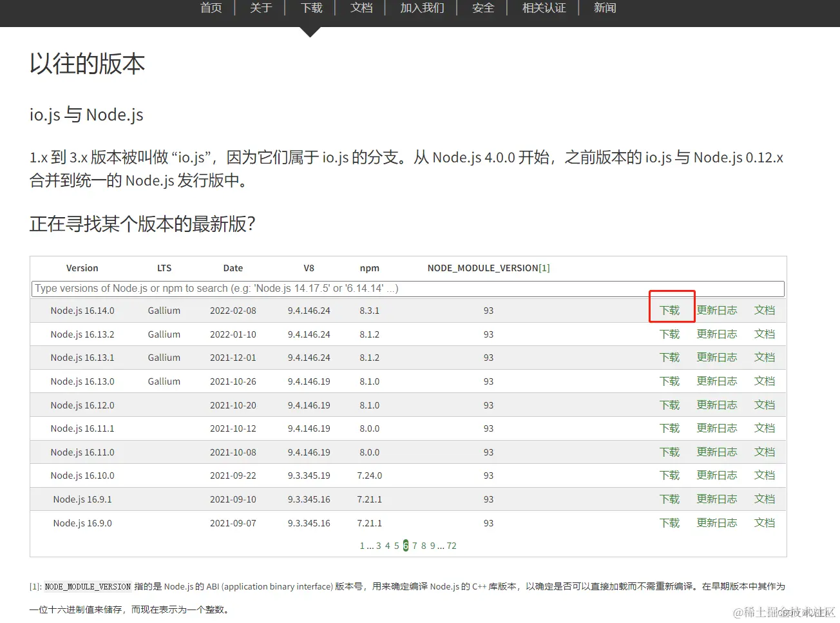Select the Node.js 16.14.0 version cell
The image size is (840, 623).
tap(82, 311)
